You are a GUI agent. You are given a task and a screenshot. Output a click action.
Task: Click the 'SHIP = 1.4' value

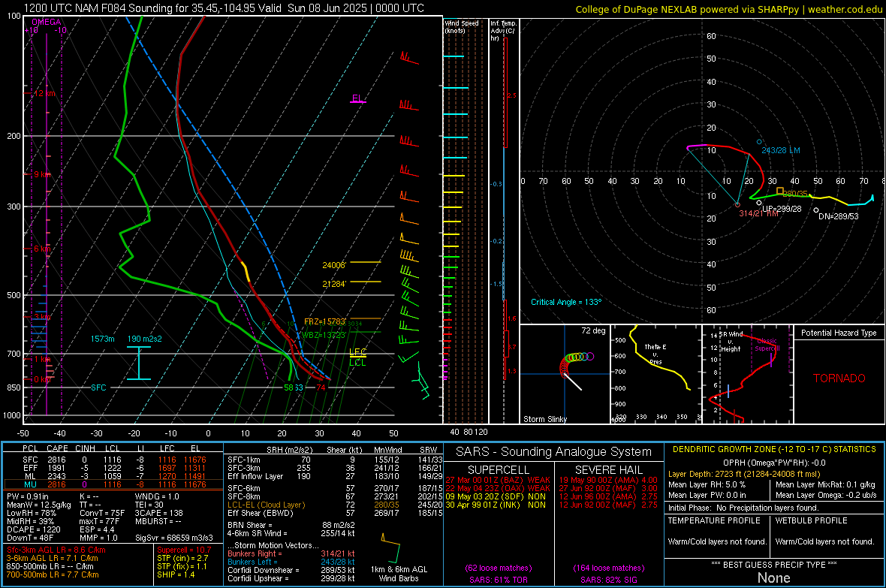176,574
